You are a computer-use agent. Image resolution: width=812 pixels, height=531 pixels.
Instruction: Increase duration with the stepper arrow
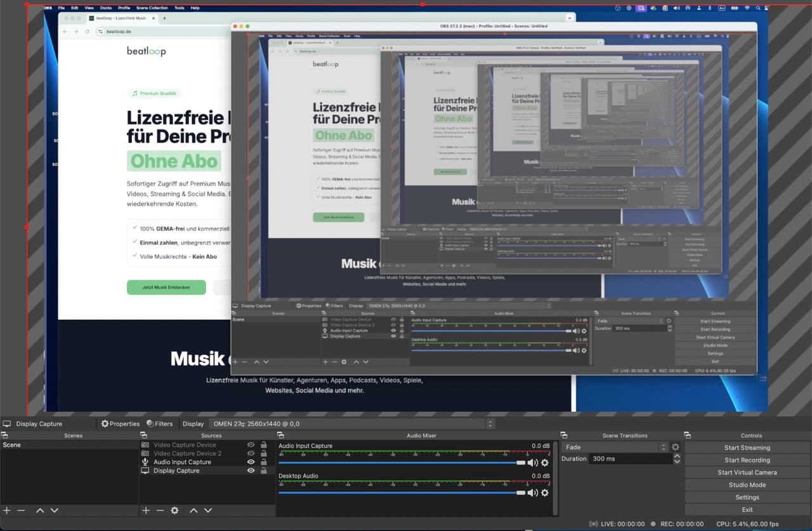pos(677,456)
